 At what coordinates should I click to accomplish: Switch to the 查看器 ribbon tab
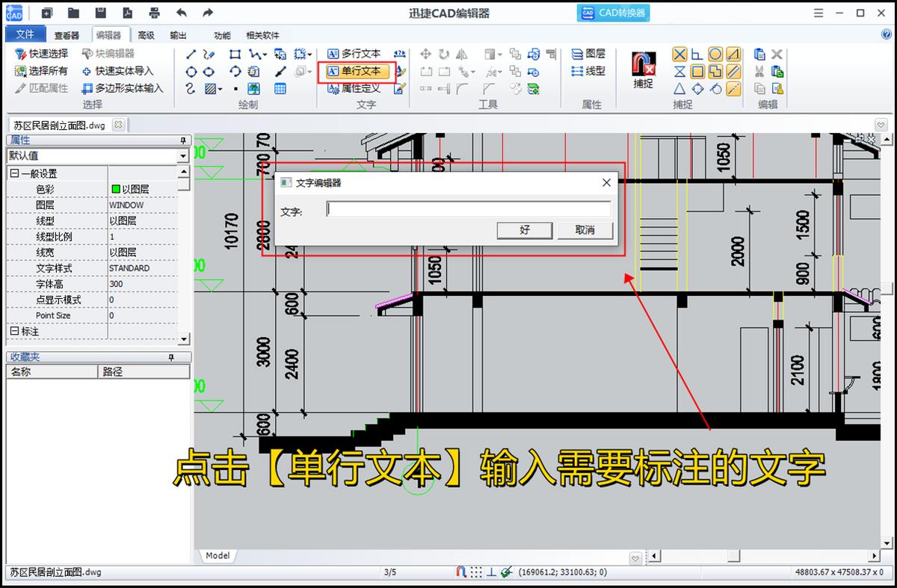pos(67,34)
